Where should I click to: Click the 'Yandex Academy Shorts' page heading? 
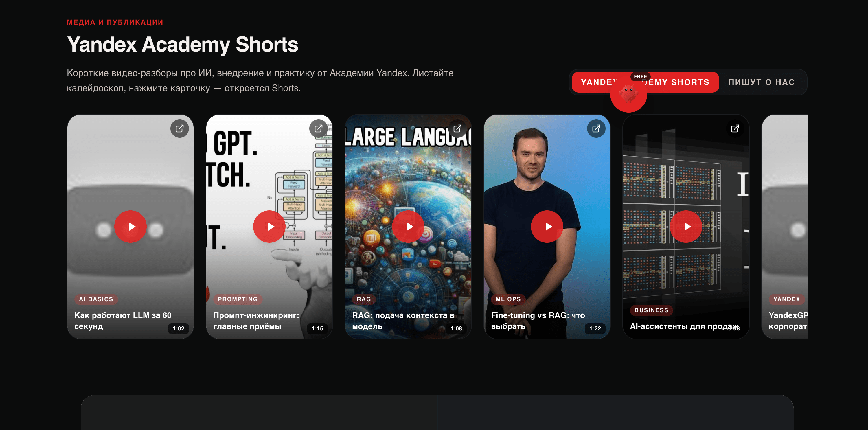click(x=183, y=44)
